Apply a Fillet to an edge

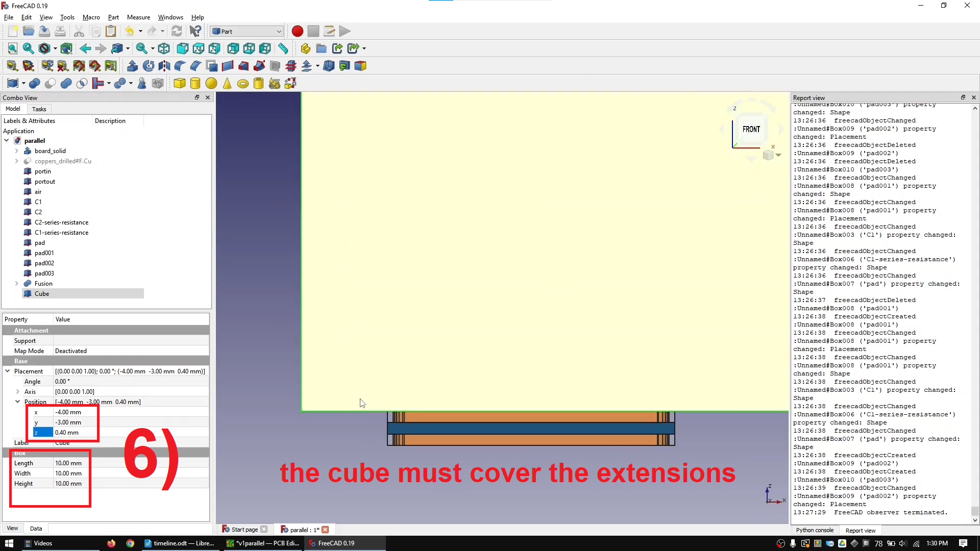[x=180, y=65]
